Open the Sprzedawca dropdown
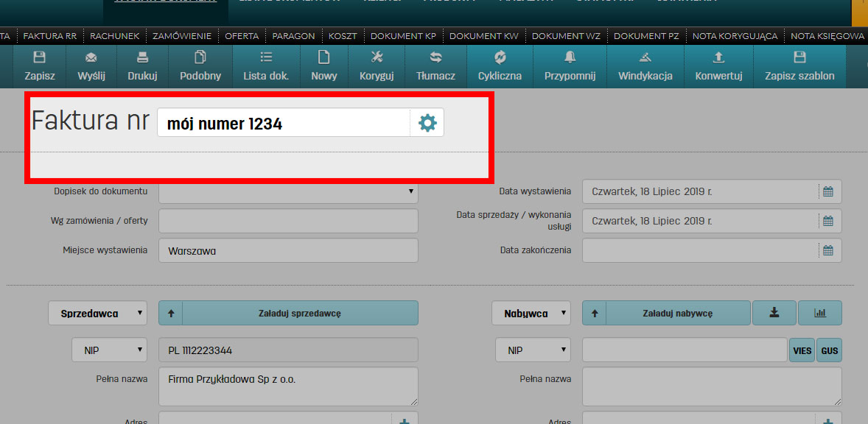This screenshot has height=424, width=868. coord(98,313)
